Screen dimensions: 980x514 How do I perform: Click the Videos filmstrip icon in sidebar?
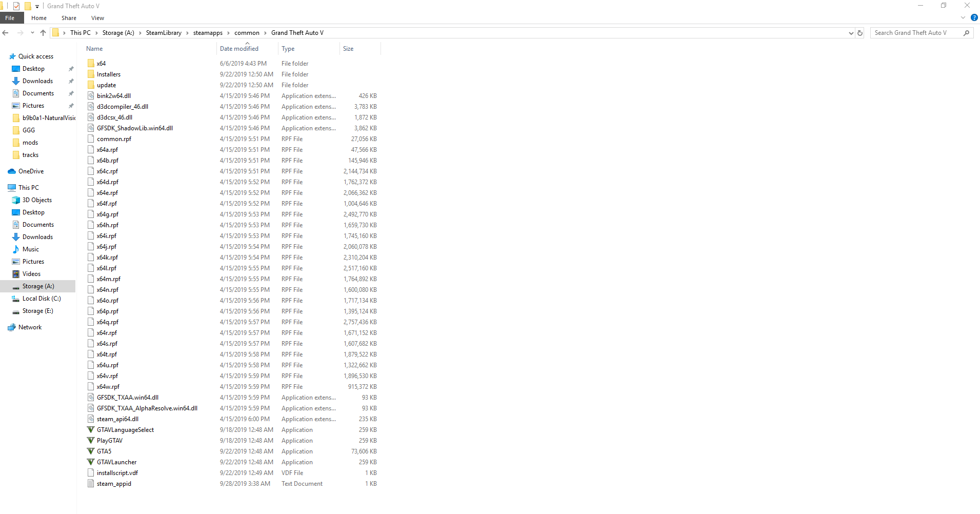[x=16, y=274]
